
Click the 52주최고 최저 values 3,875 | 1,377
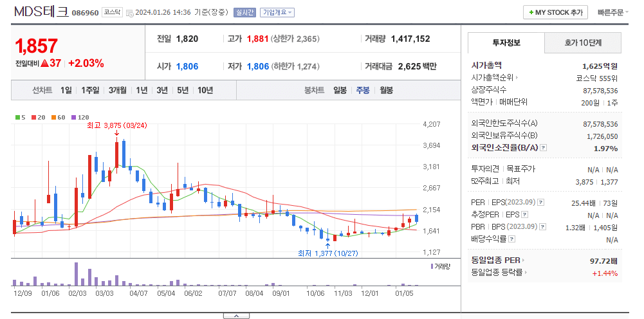pos(597,182)
